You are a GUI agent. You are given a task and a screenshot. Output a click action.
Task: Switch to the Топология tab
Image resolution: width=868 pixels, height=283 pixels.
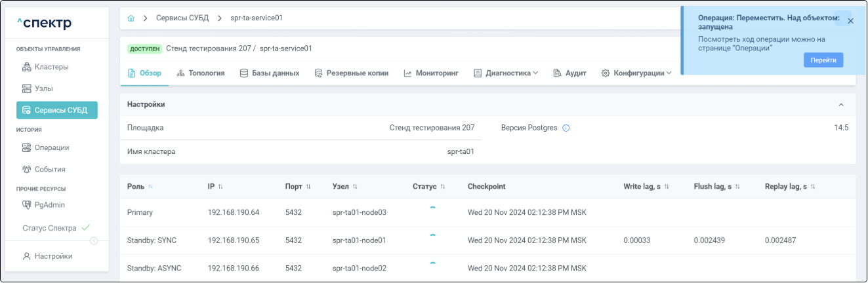(x=201, y=73)
